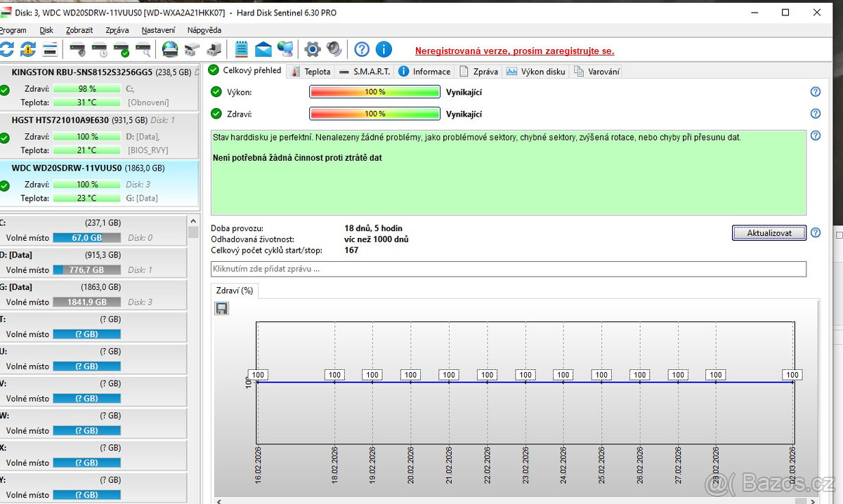Open the gear configuration icon

313,49
